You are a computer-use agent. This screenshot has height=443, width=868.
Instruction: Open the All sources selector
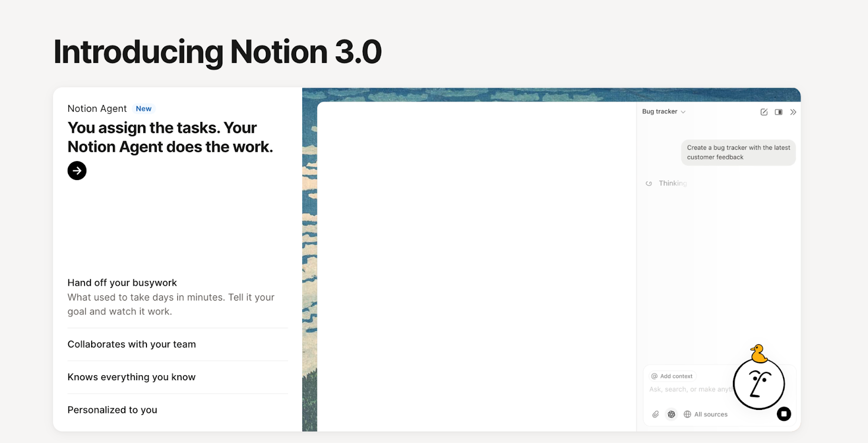click(706, 414)
